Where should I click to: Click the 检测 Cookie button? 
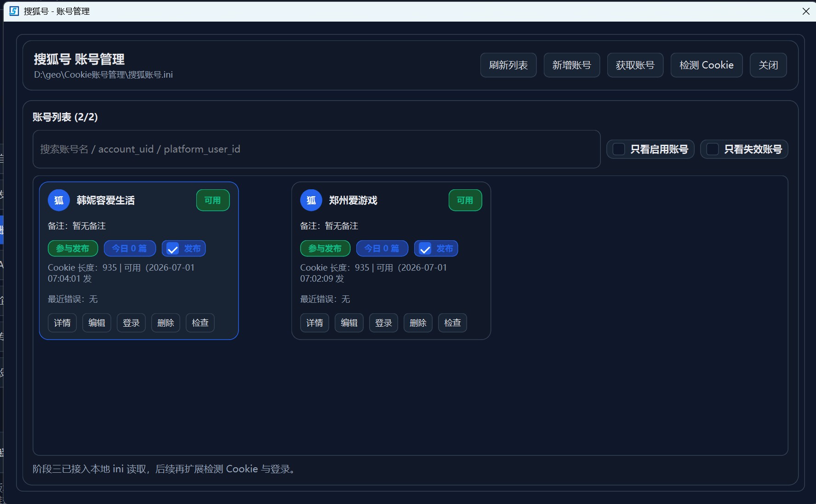tap(707, 65)
